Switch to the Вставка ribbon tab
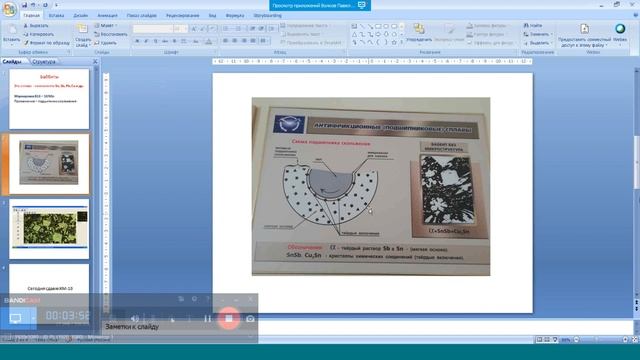Viewport: 640px width, 360px height. point(56,16)
